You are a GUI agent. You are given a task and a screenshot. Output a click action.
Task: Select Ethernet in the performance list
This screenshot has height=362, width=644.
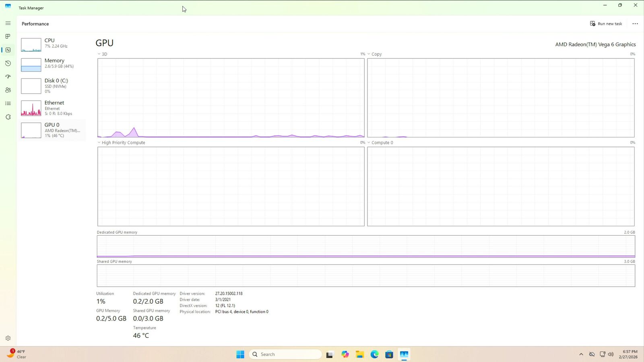click(x=52, y=108)
